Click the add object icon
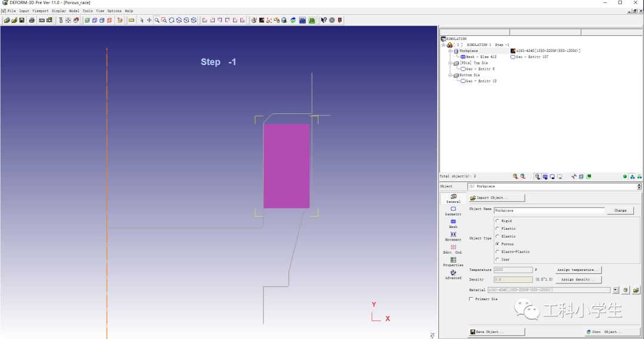 (515, 176)
